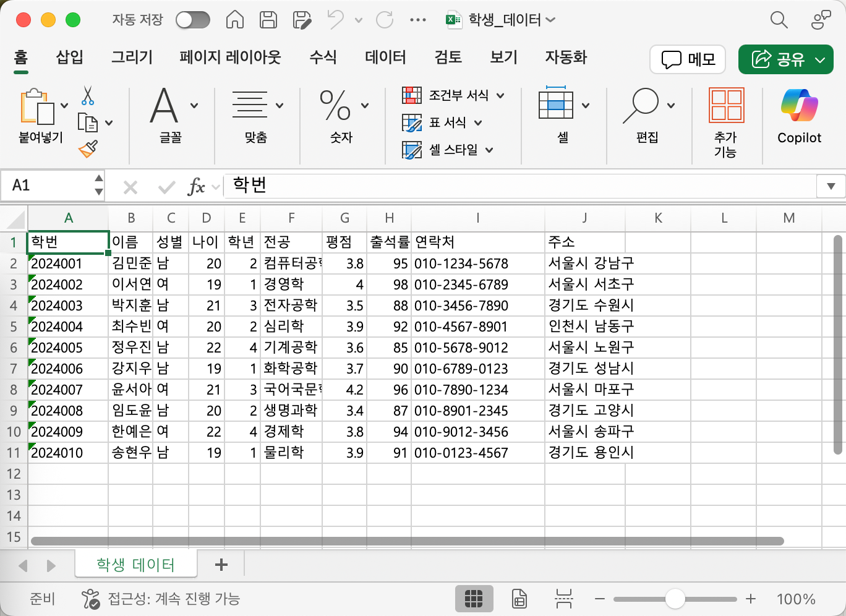Viewport: 846px width, 616px height.
Task: Click the zoom slider handle
Action: [675, 599]
